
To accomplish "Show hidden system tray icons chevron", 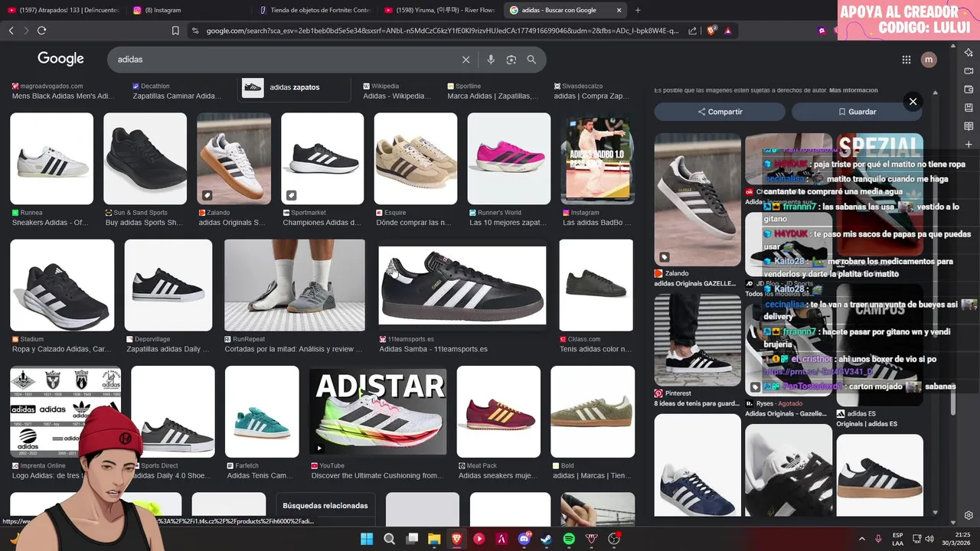I will [861, 539].
